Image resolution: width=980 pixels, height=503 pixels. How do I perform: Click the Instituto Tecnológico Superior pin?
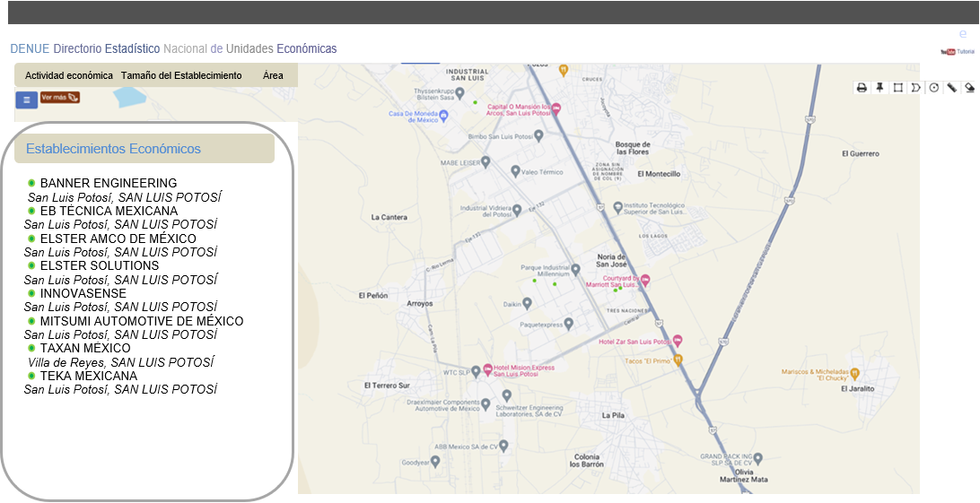pos(617,206)
